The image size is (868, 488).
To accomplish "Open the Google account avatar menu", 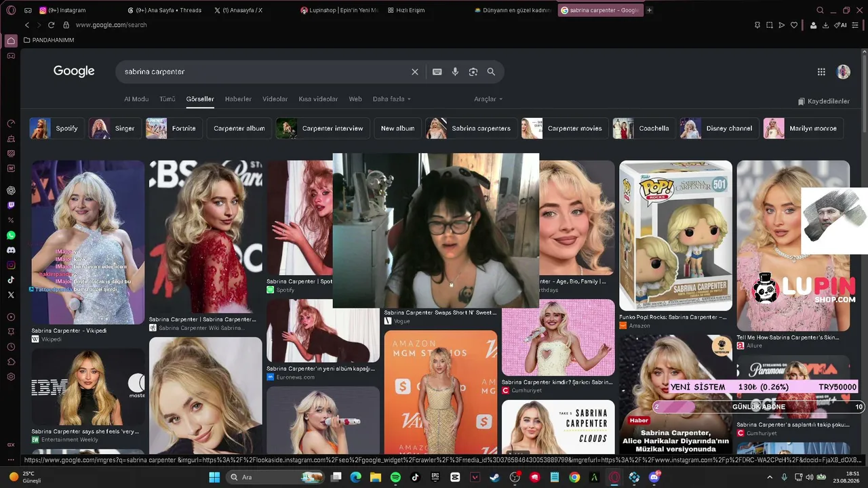I will coord(844,72).
